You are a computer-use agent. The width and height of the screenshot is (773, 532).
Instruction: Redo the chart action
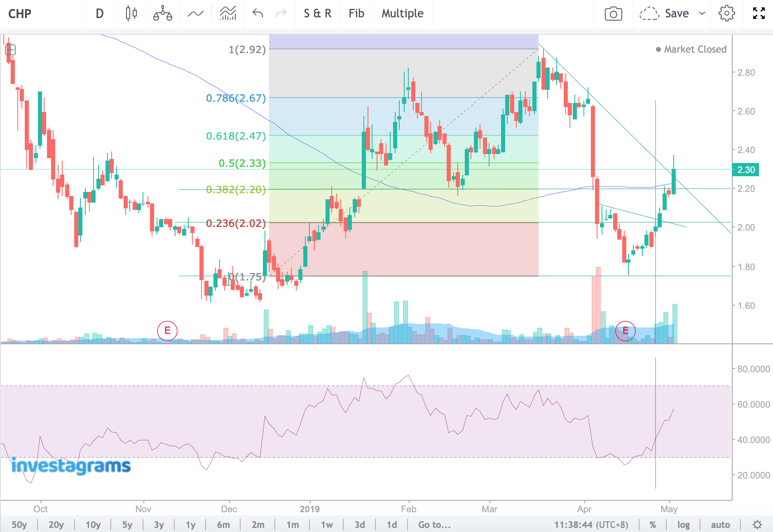(281, 14)
